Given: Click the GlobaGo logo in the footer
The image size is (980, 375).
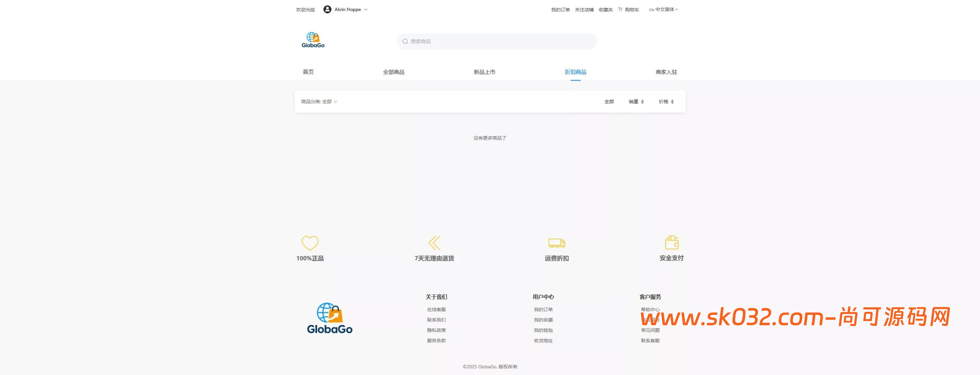Looking at the screenshot, I should tap(330, 317).
